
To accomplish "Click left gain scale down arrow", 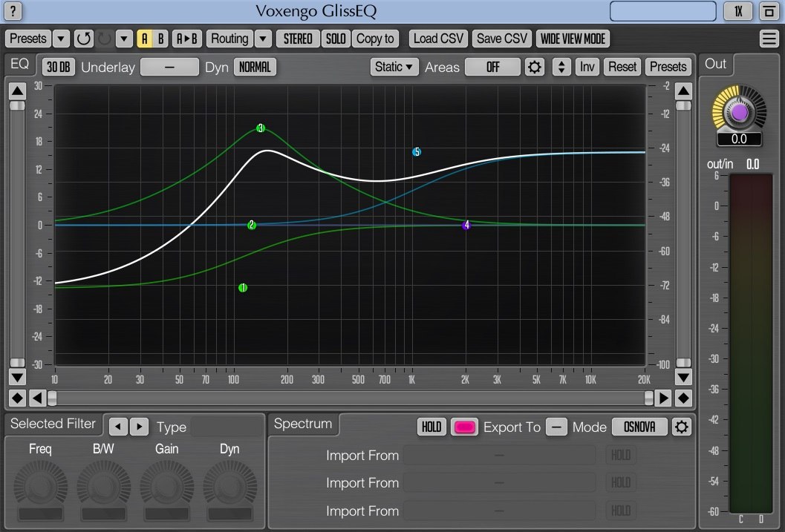I will click(x=17, y=377).
